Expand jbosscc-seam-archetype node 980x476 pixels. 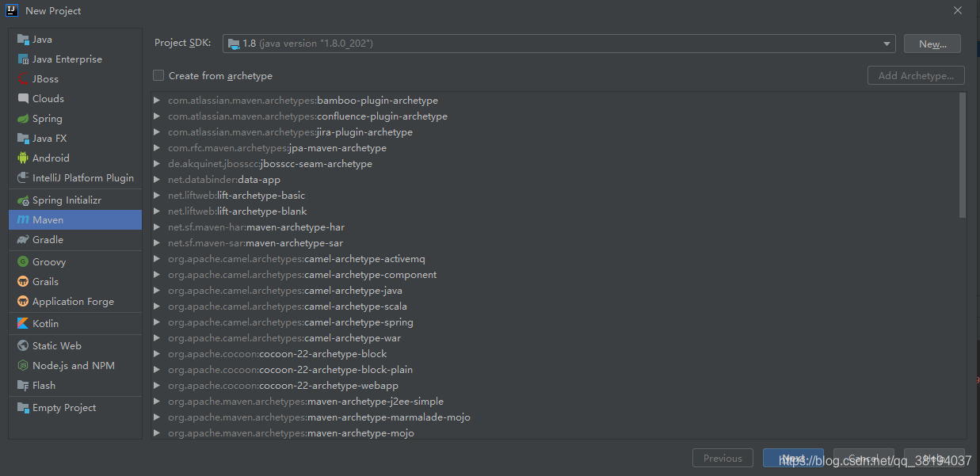point(157,164)
